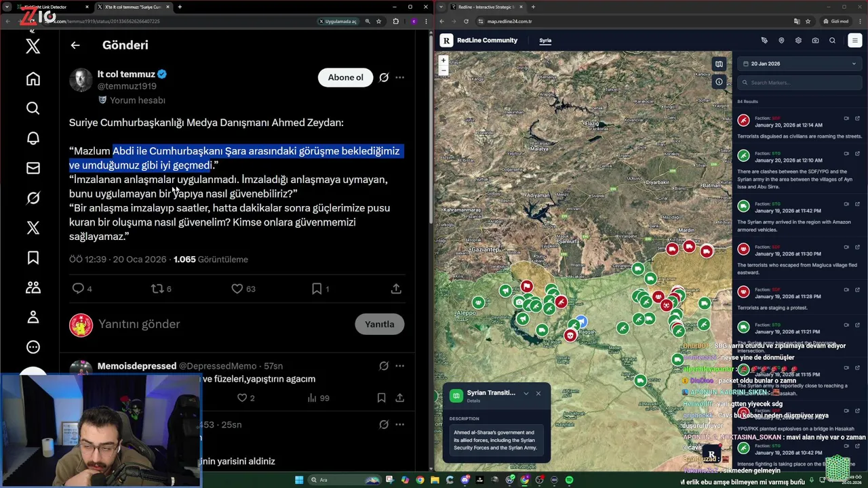
Task: Bookmark the X page with the star
Action: pos(378,21)
